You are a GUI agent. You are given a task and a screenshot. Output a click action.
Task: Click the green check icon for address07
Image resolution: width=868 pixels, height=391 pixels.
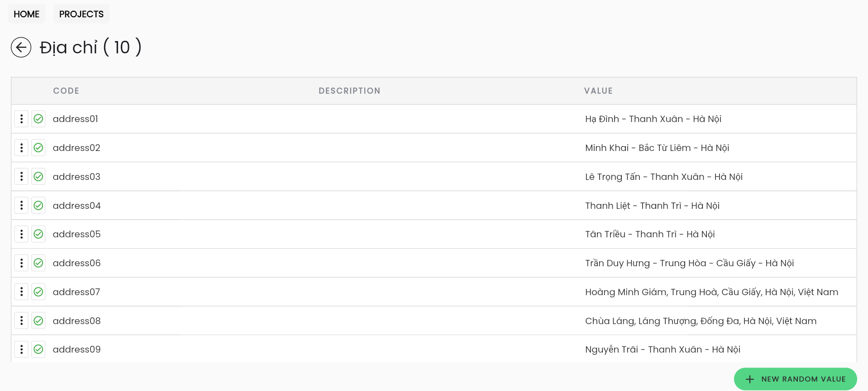coord(38,292)
